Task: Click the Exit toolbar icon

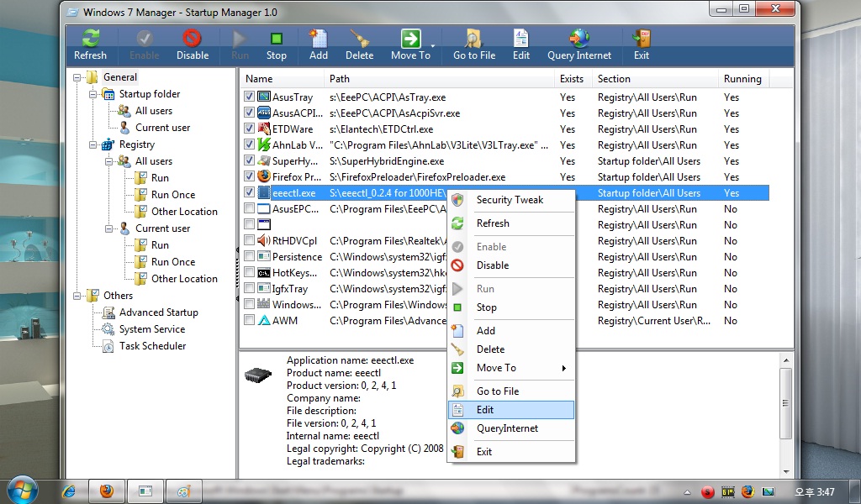Action: pyautogui.click(x=641, y=38)
